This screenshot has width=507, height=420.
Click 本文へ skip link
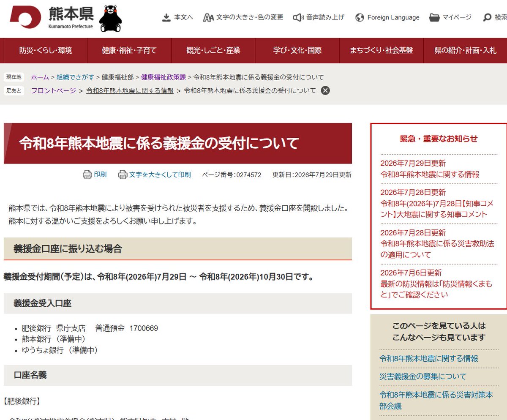click(x=183, y=17)
